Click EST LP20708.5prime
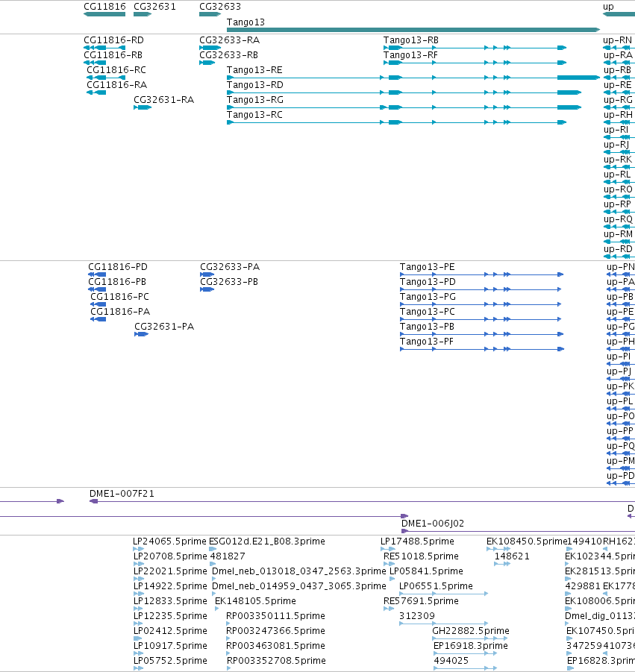The height and width of the screenshot is (672, 635). [x=170, y=556]
